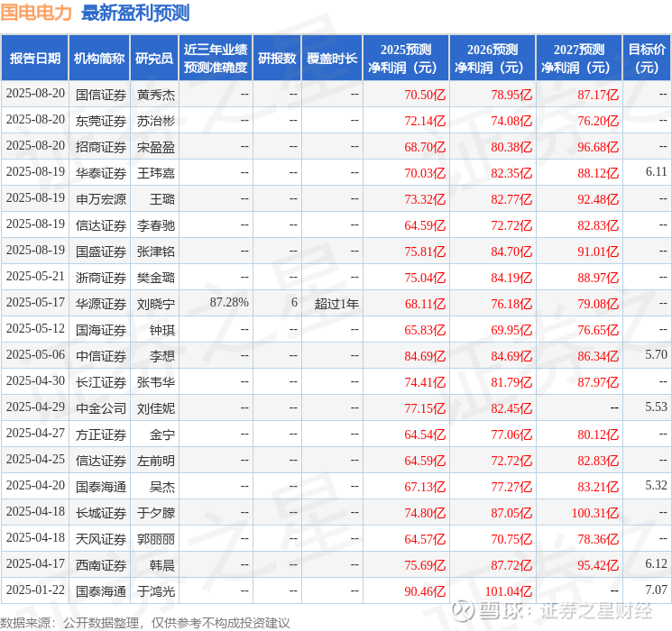Select the 国电电力 title text

tap(36, 13)
